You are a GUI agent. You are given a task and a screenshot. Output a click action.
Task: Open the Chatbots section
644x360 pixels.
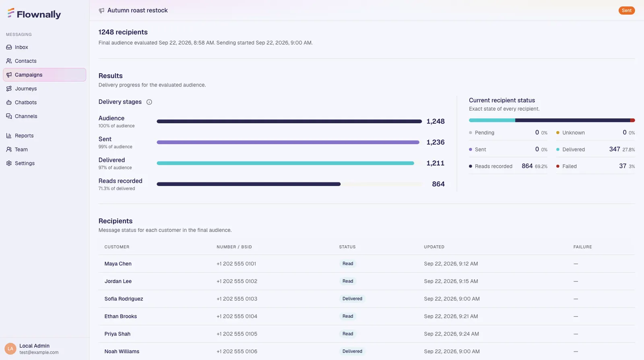(44, 102)
